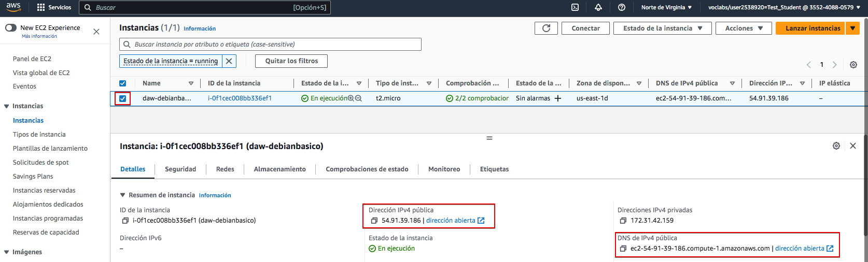Open Vista global de EC2 in sidebar

pyautogui.click(x=41, y=73)
